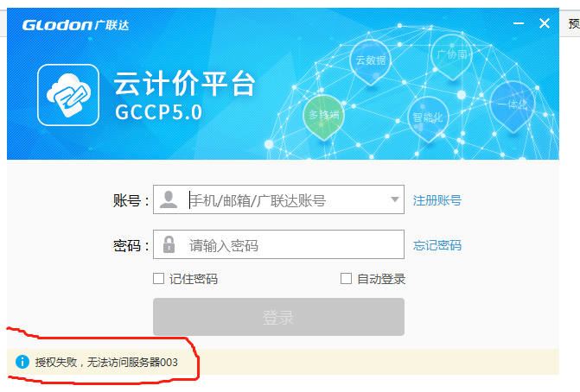This screenshot has height=392, width=580.
Task: Click the 登录 button
Action: coord(278,317)
